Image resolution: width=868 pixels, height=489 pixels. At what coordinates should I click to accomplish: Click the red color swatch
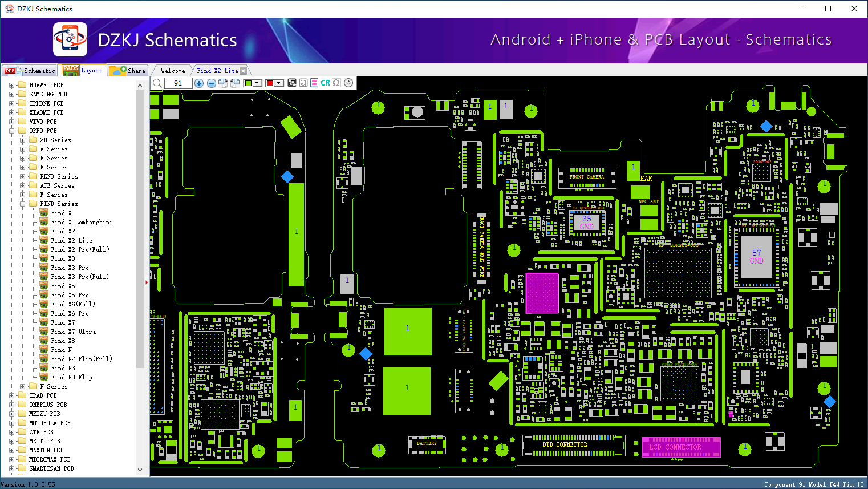click(x=270, y=83)
